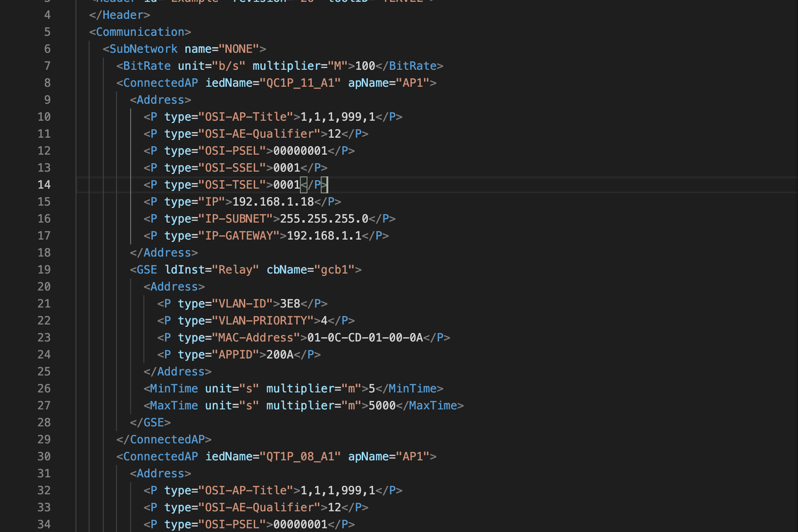
Task: Place cursor in IP address 192.168.1.18
Action: pyautogui.click(x=273, y=202)
